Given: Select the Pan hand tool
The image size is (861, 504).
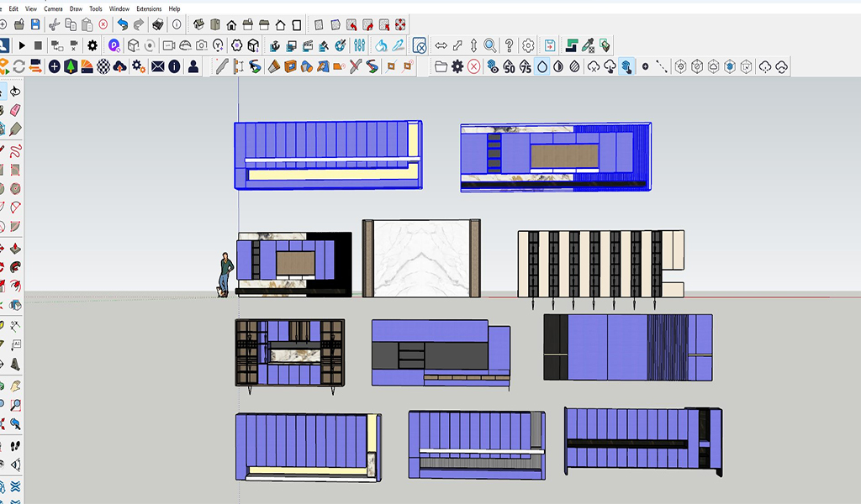Looking at the screenshot, I should click(x=15, y=386).
